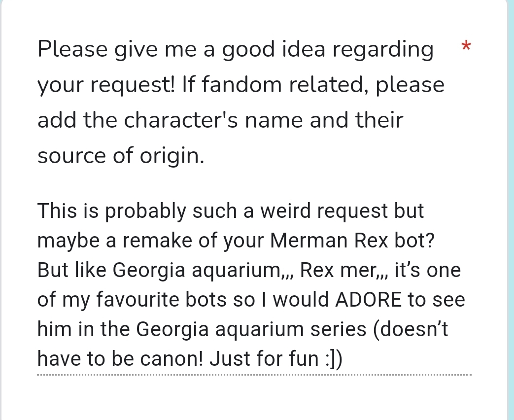
Task: Place cursor on the word ADORE
Action: pyautogui.click(x=368, y=299)
